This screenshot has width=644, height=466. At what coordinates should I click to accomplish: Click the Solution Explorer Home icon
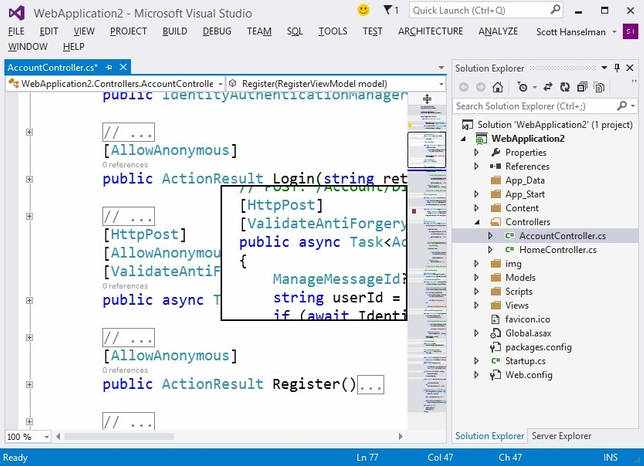click(498, 87)
